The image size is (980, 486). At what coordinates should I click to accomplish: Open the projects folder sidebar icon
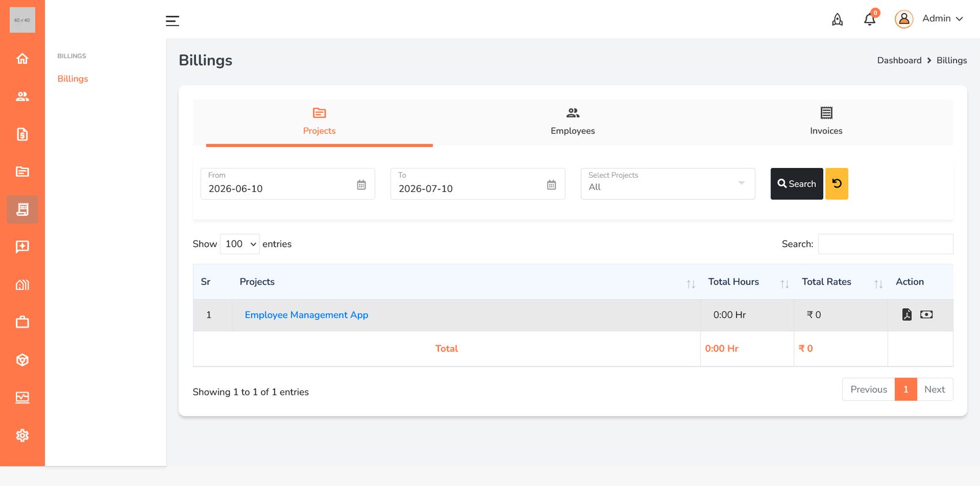(22, 172)
